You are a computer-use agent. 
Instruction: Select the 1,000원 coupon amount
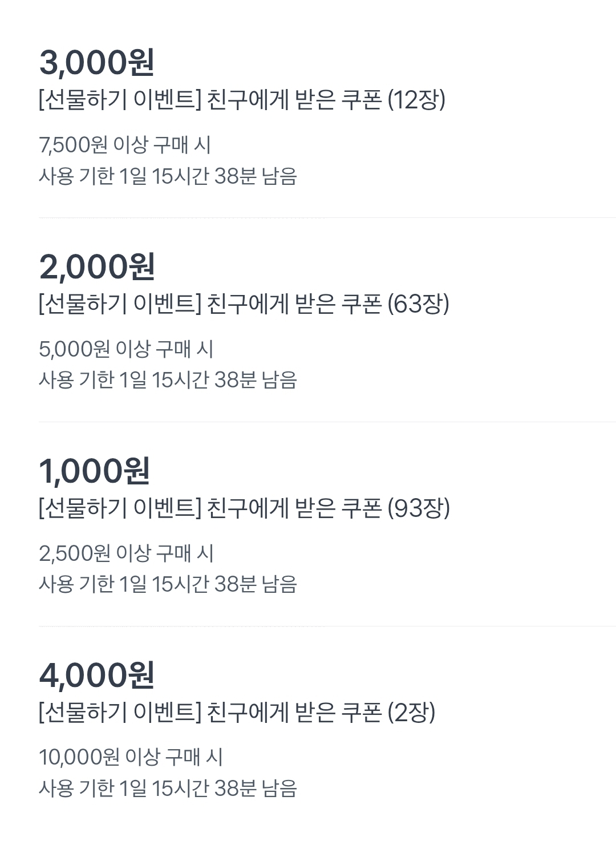(x=95, y=471)
